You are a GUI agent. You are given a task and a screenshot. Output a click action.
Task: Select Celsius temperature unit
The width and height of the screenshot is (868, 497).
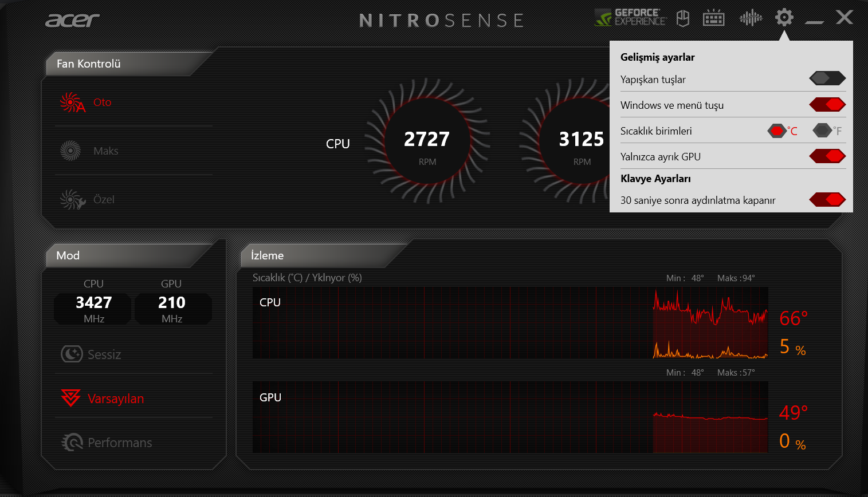tap(777, 131)
